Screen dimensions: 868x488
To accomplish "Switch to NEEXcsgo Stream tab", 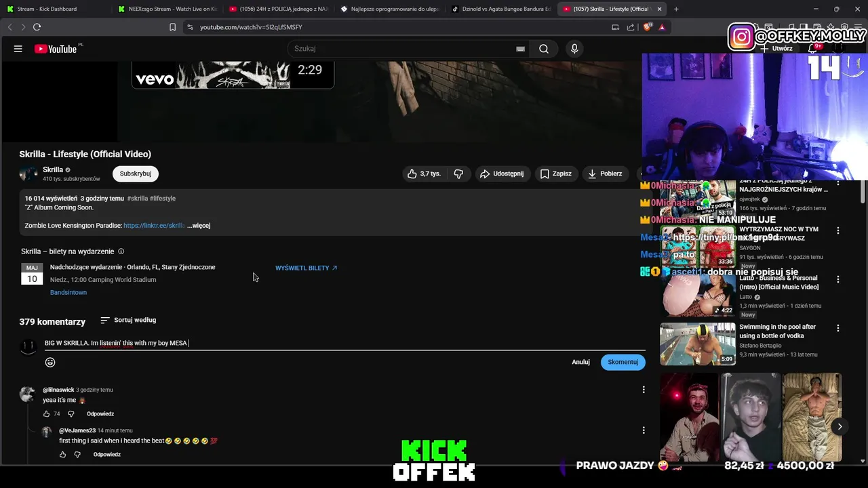I will (x=165, y=9).
